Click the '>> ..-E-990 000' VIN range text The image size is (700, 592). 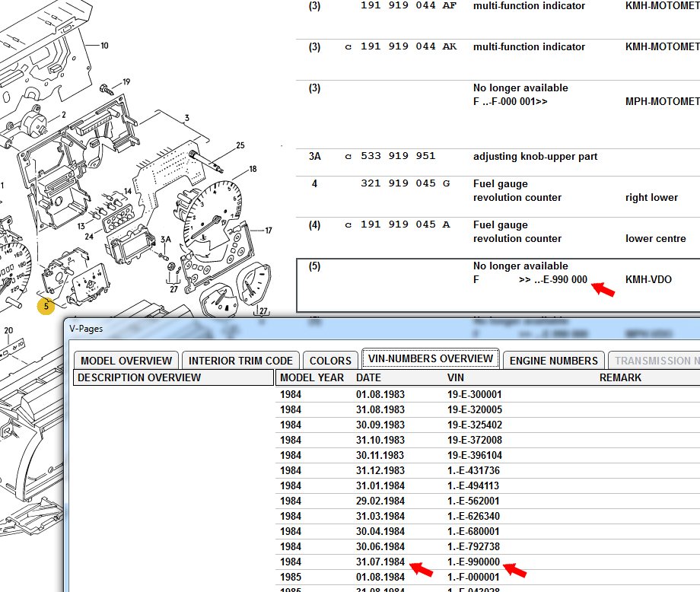coord(553,279)
